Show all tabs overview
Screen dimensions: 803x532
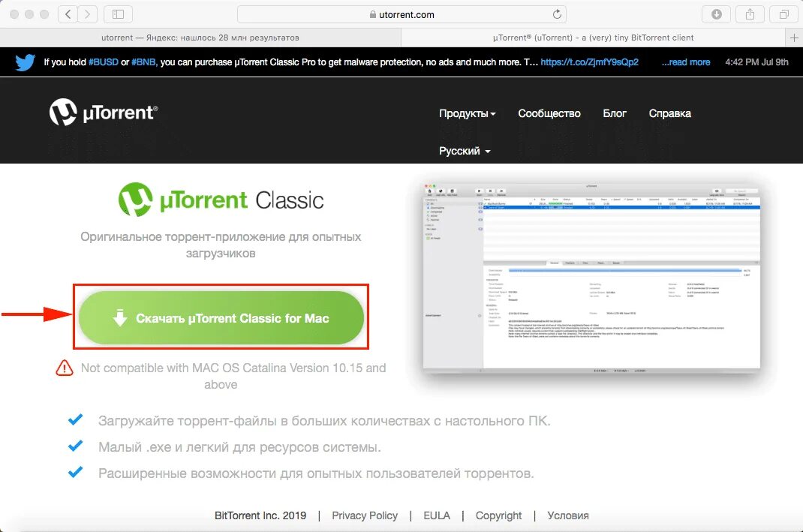click(784, 14)
